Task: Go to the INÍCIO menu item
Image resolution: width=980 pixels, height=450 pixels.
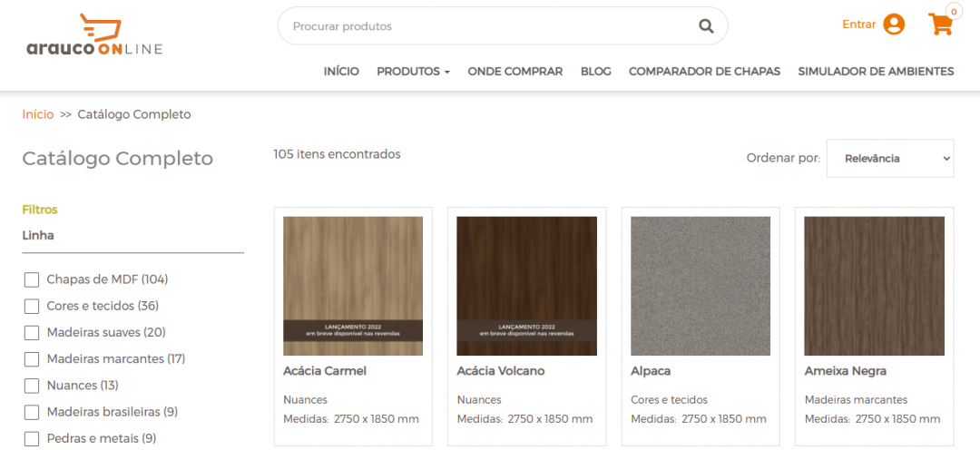Action: click(x=341, y=72)
